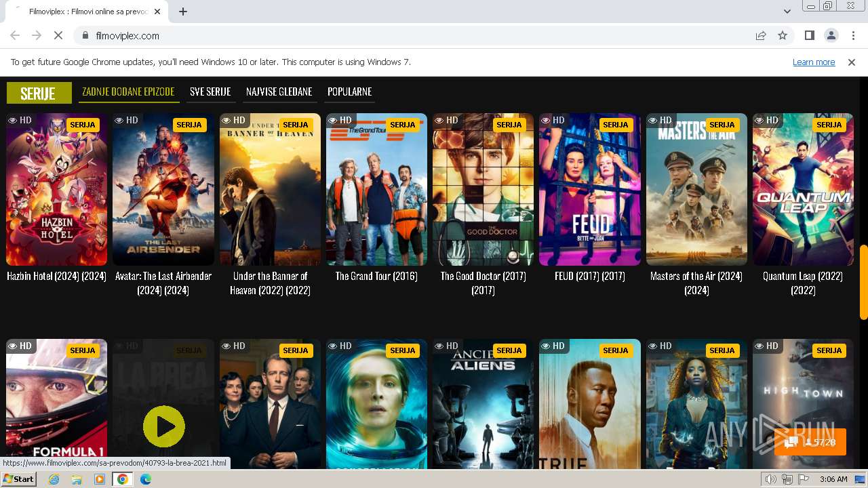
Task: Open The Grand Tour poster
Action: [x=376, y=189]
